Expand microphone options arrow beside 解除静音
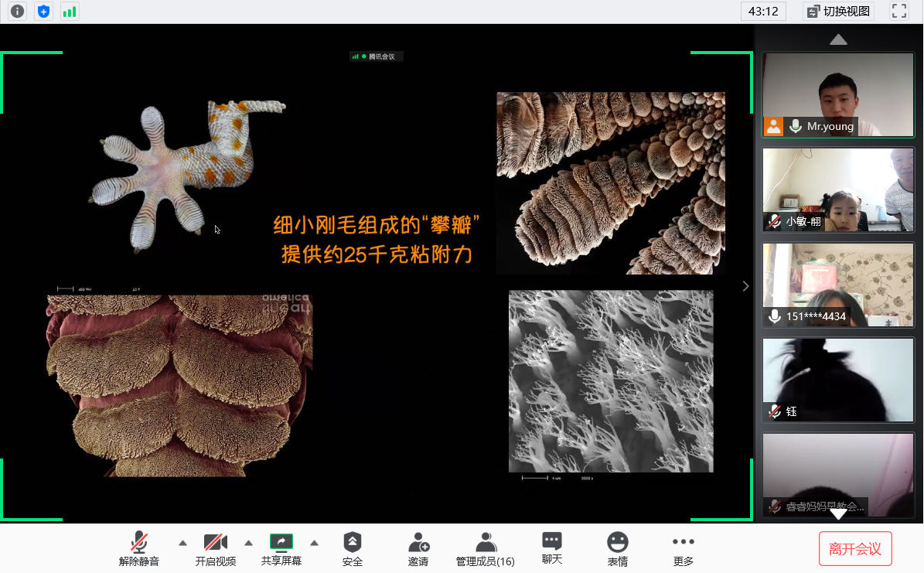The image size is (924, 573). click(x=182, y=542)
